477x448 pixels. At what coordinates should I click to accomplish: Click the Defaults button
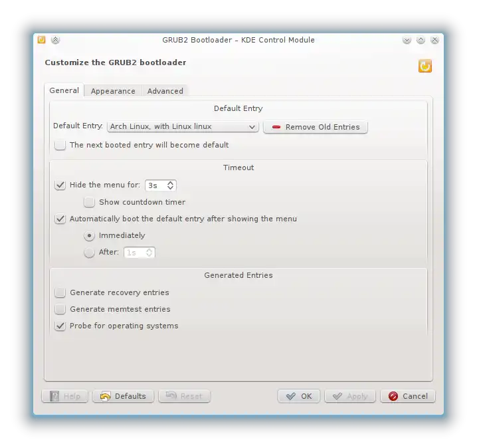[123, 396]
